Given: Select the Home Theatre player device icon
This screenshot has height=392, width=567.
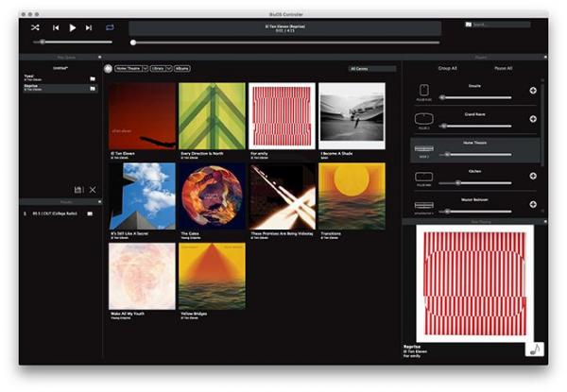Looking at the screenshot, I should [423, 148].
